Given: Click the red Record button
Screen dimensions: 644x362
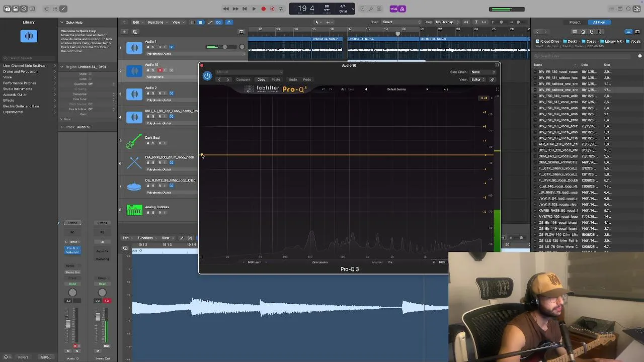Looking at the screenshot, I should click(263, 9).
